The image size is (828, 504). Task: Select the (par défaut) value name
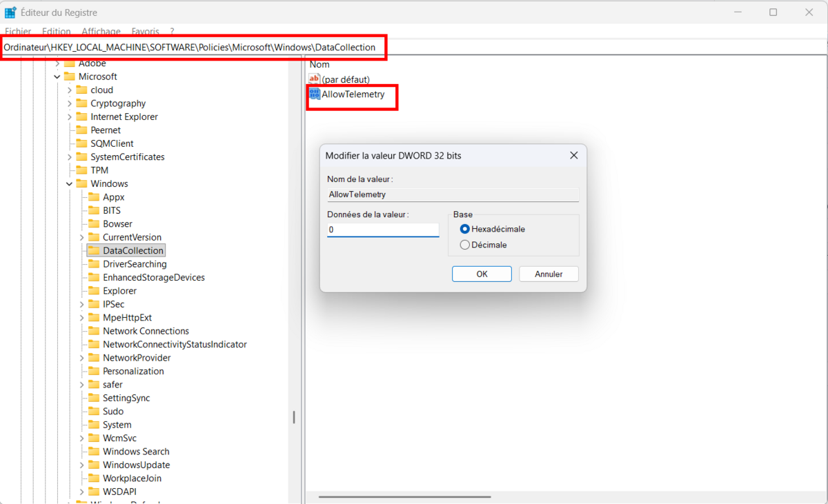(346, 80)
